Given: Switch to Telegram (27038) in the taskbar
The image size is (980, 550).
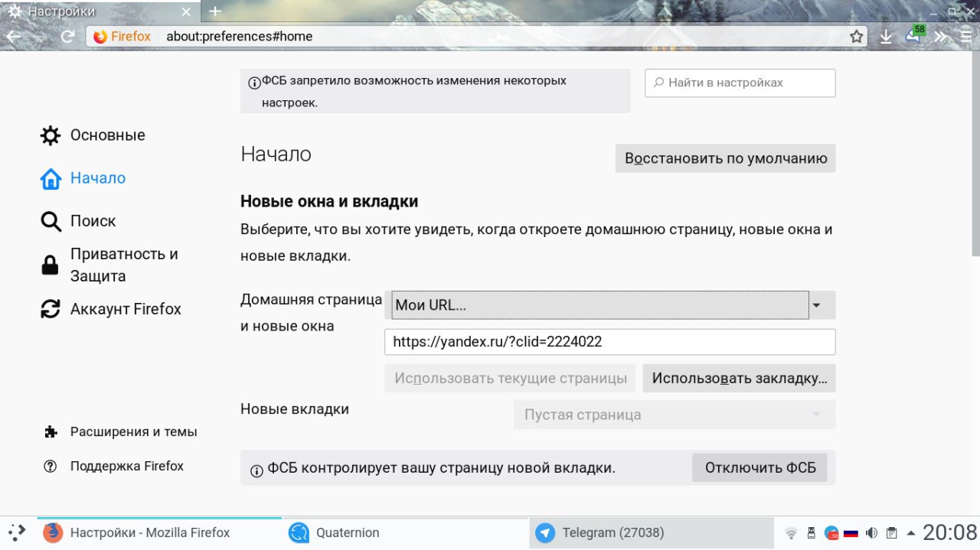Looking at the screenshot, I should (652, 532).
